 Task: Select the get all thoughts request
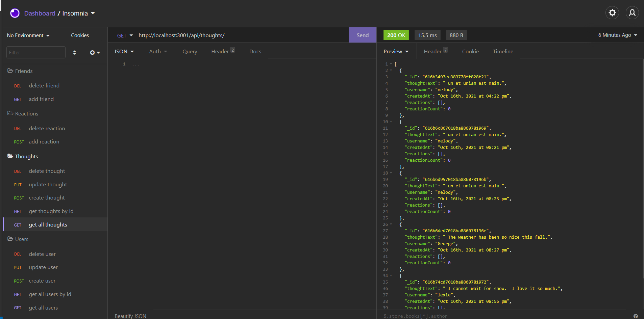click(55, 224)
